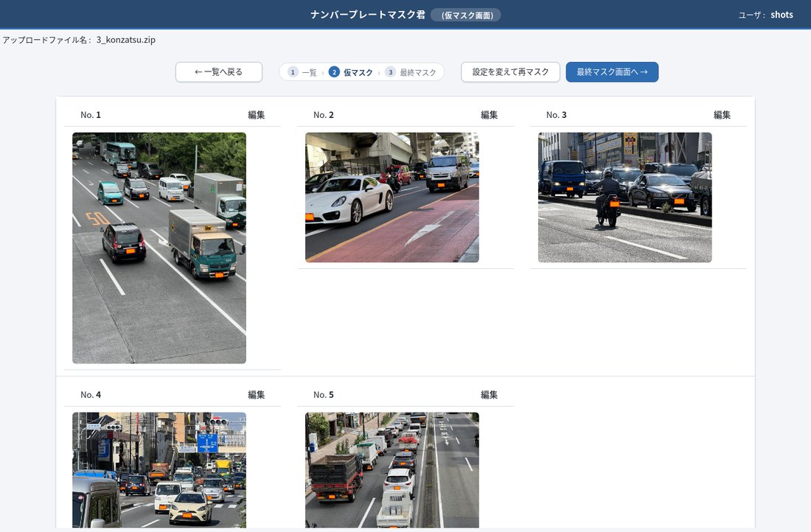The width and height of the screenshot is (811, 532).
Task: Go to 最終マスク画面へ →
Action: tap(612, 72)
